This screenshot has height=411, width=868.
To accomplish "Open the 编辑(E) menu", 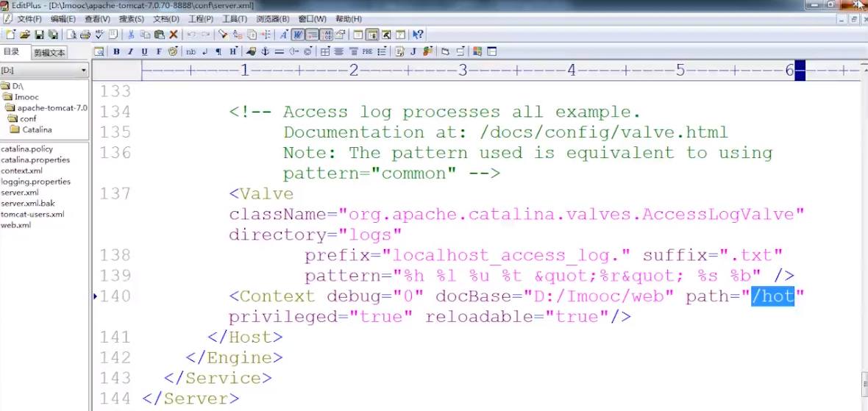I will [x=63, y=19].
